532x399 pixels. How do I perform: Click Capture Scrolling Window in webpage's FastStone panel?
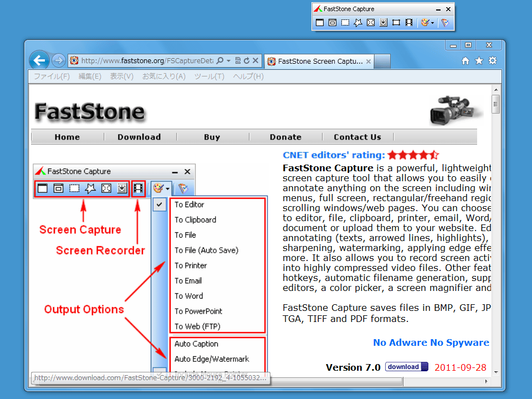click(x=122, y=188)
